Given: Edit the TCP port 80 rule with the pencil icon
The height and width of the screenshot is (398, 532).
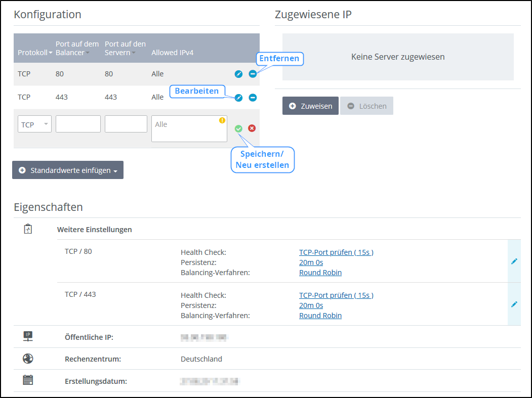Looking at the screenshot, I should click(x=238, y=74).
